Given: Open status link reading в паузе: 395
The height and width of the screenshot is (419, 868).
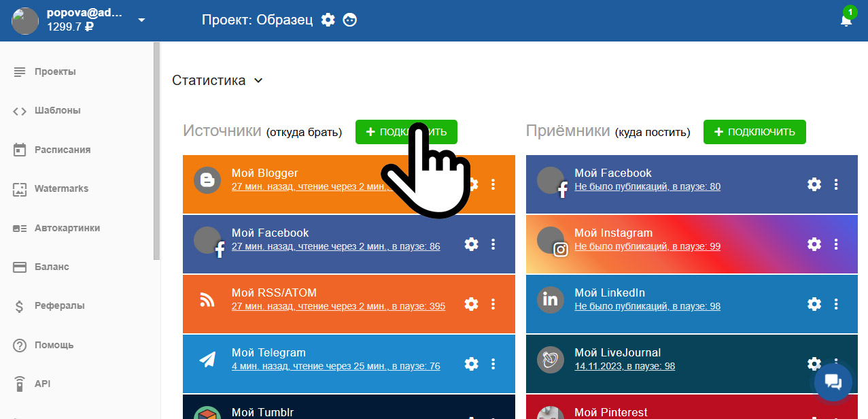Looking at the screenshot, I should coord(338,306).
